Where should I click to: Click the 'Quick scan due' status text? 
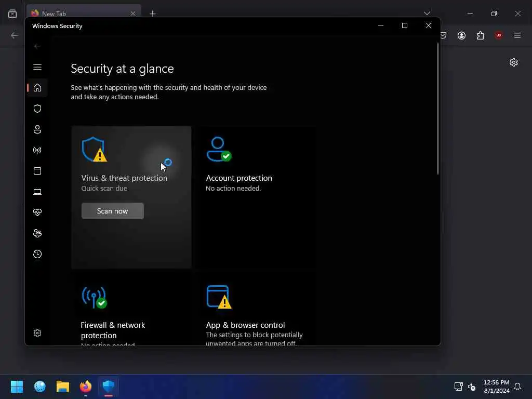(104, 188)
